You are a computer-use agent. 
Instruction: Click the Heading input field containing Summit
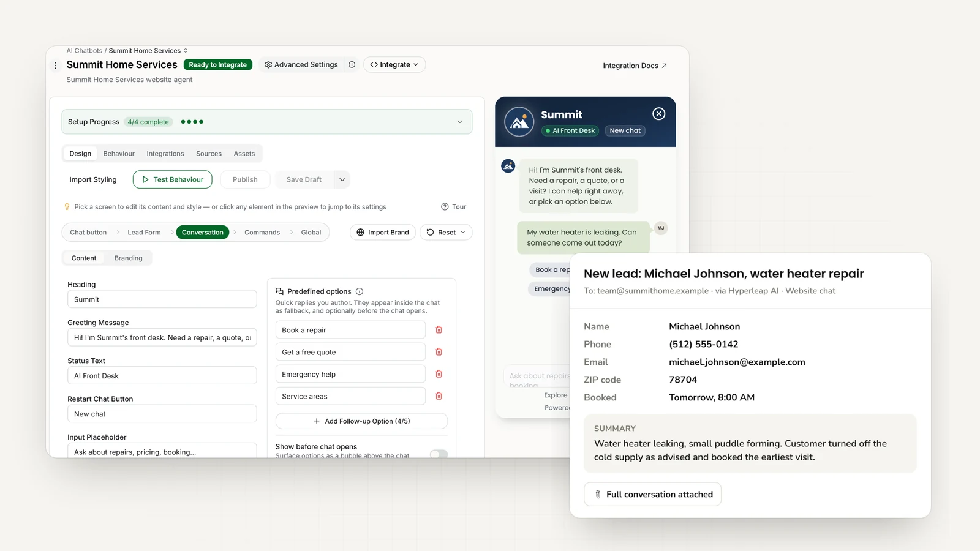click(162, 299)
